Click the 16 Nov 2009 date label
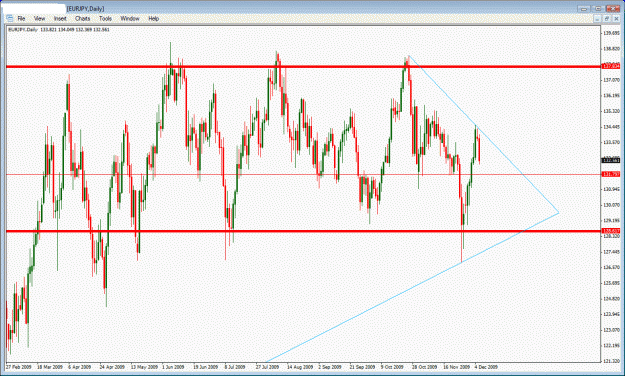The height and width of the screenshot is (376, 625). tap(457, 367)
